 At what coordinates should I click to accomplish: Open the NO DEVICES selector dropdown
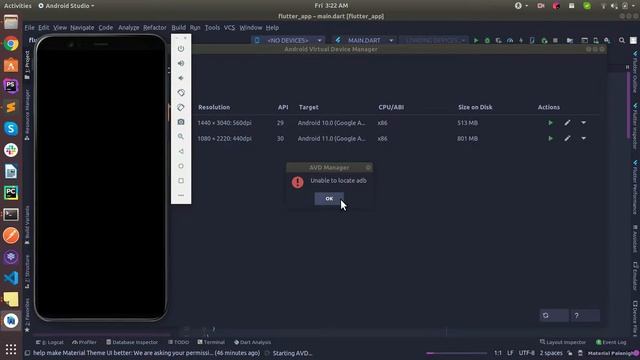click(288, 40)
